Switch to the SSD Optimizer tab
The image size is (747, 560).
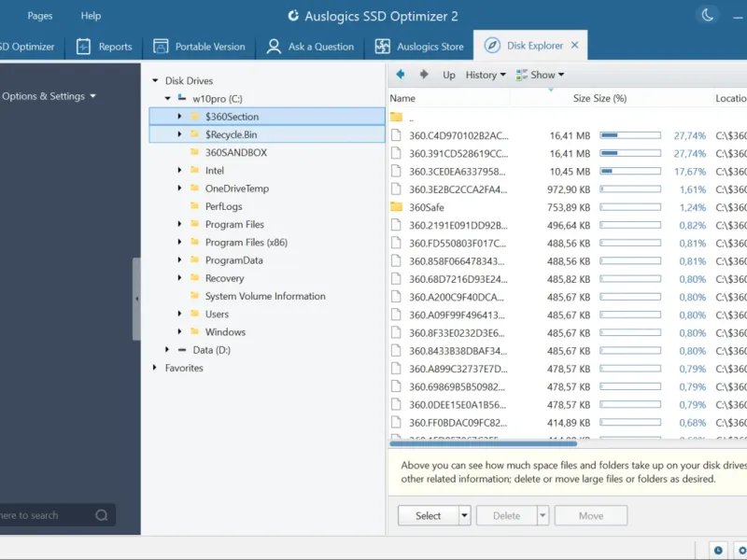27,47
